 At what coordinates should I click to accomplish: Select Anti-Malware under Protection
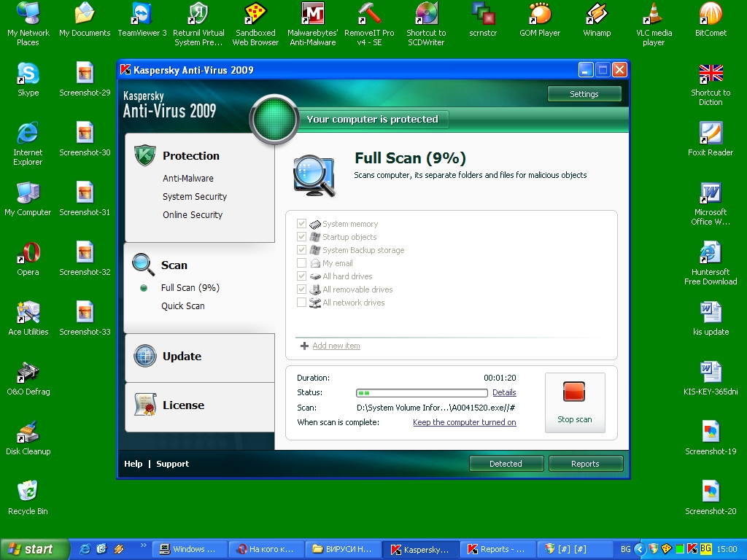[187, 178]
